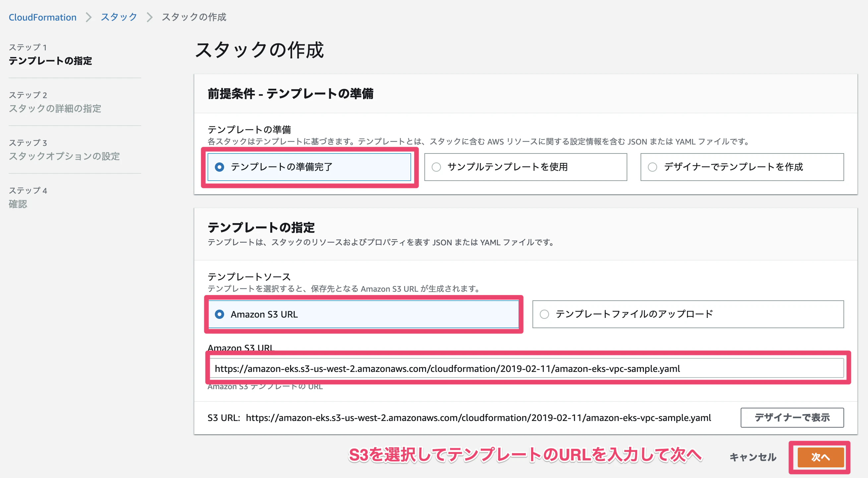The height and width of the screenshot is (478, 868).
Task: Proceed with the 次へ button
Action: pyautogui.click(x=821, y=457)
